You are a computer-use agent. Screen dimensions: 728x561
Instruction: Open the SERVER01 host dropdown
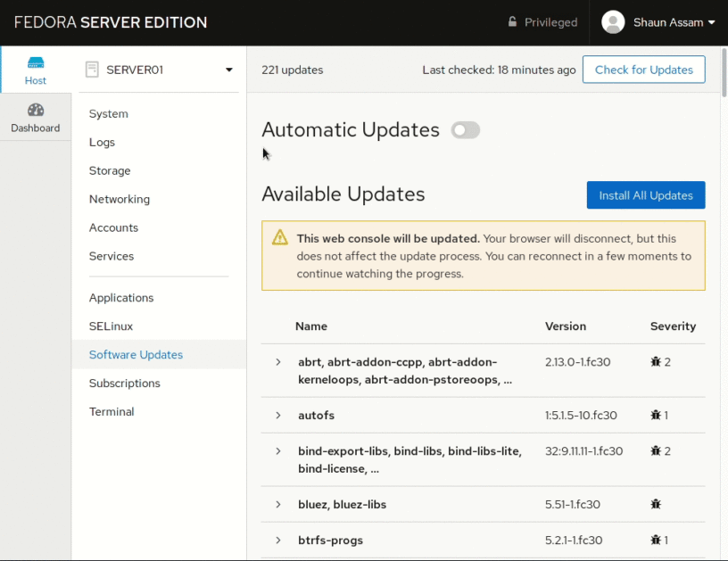159,70
